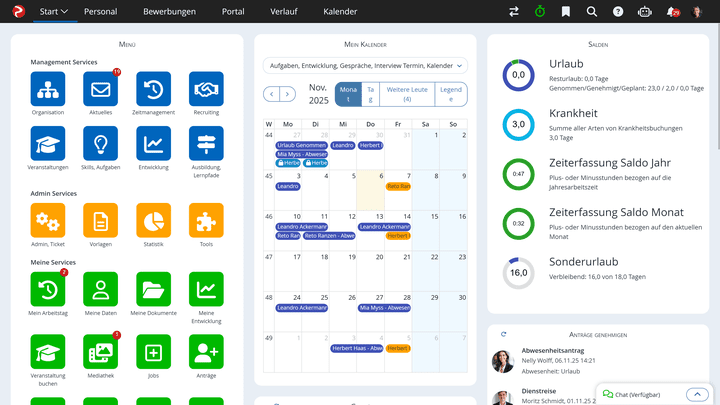720x405 pixels.
Task: Switch calendar to Tag view
Action: (x=370, y=94)
